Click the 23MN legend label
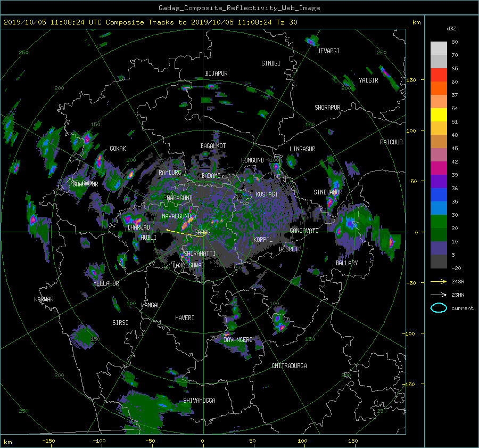 458,295
